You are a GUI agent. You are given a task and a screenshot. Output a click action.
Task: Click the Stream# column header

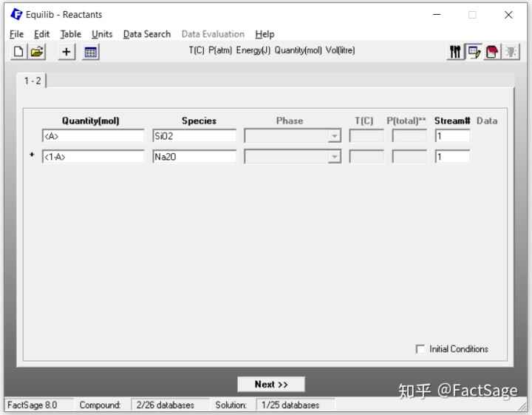coord(452,121)
